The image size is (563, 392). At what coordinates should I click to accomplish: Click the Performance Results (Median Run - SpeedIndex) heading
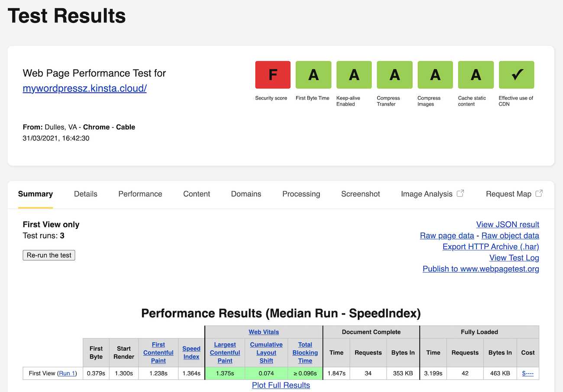click(281, 313)
